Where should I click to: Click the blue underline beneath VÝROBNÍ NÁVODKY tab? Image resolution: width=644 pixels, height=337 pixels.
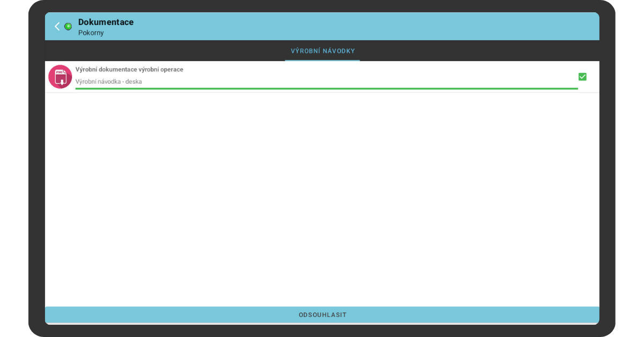(323, 60)
